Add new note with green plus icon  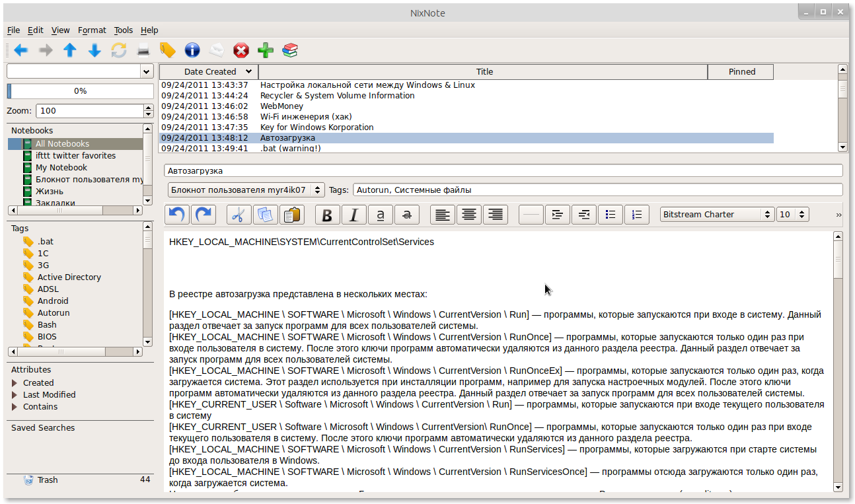266,50
